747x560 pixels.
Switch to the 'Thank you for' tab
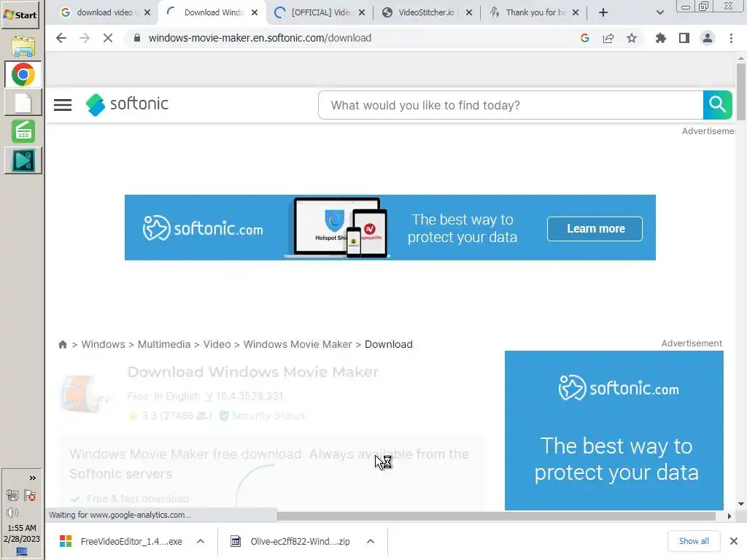click(x=533, y=12)
